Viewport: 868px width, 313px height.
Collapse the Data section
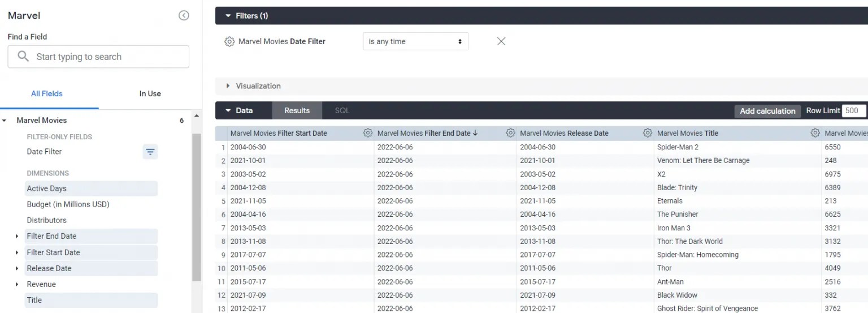[x=228, y=110]
